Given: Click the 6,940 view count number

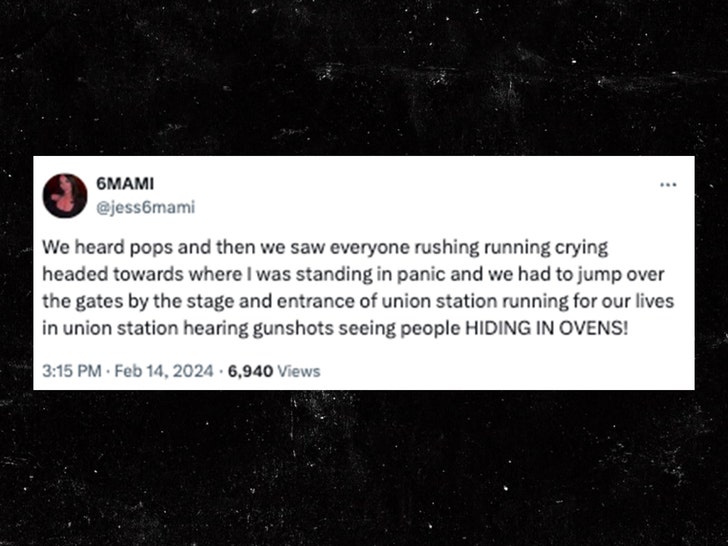Looking at the screenshot, I should tap(250, 371).
